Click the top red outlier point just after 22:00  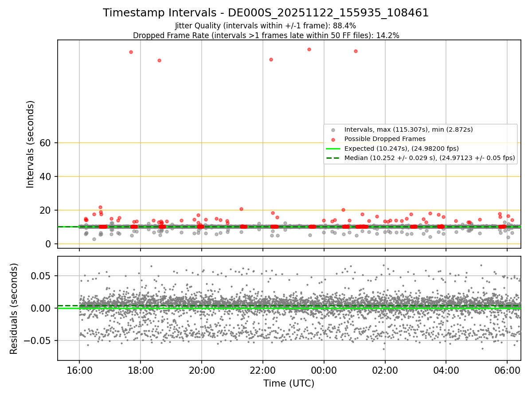pyautogui.click(x=271, y=59)
